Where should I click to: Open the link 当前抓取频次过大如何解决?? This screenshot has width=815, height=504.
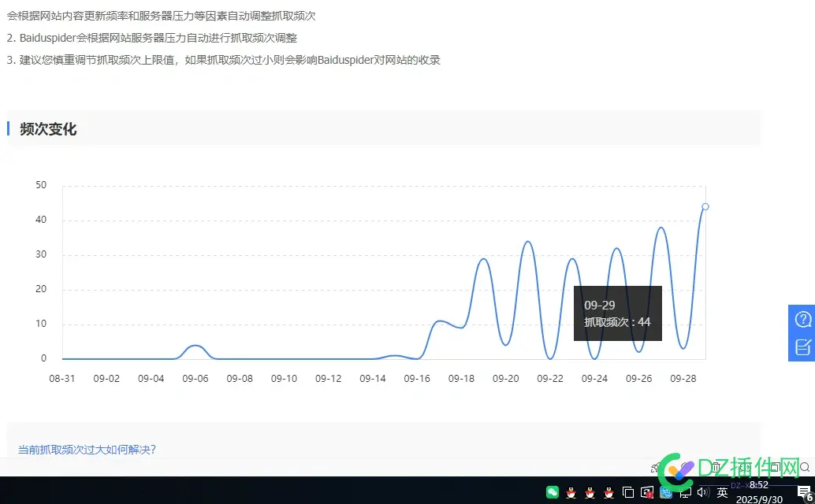coord(87,449)
